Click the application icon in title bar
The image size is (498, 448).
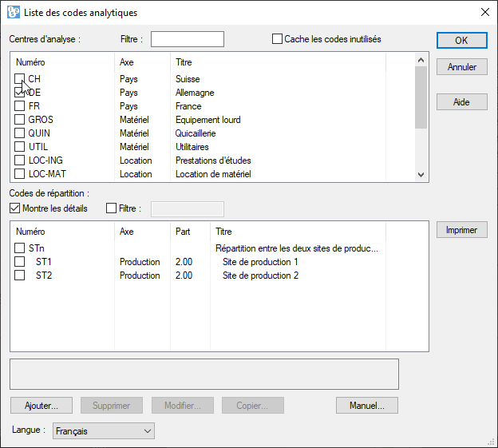(14, 13)
